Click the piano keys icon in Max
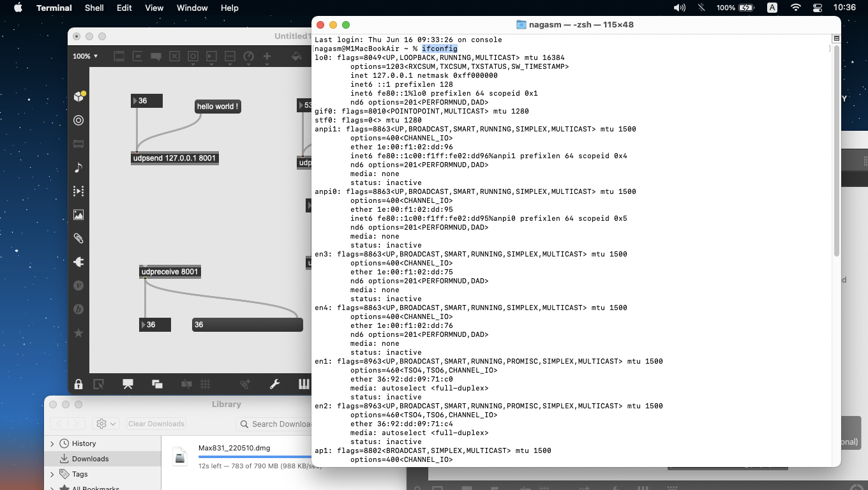The width and height of the screenshot is (868, 490). pyautogui.click(x=304, y=384)
